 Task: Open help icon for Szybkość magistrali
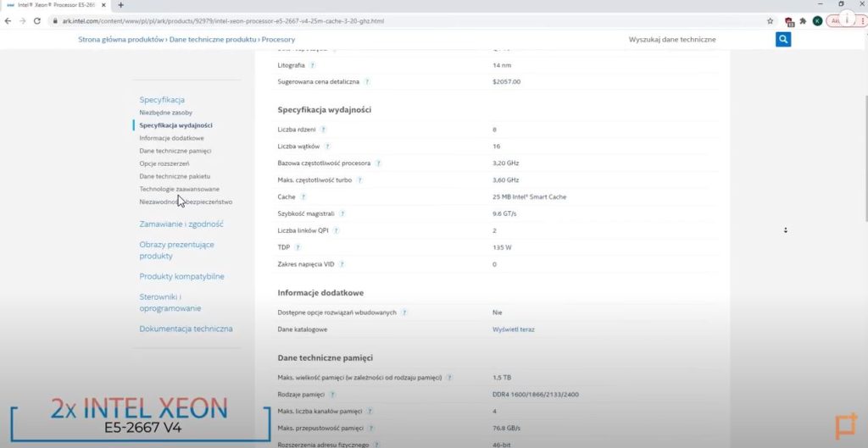tap(342, 214)
